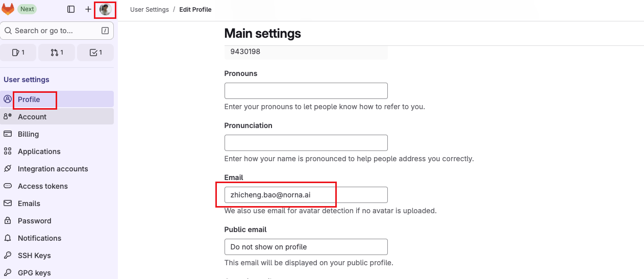Open the Public email dropdown
Image resolution: width=644 pixels, height=279 pixels.
pyautogui.click(x=306, y=247)
